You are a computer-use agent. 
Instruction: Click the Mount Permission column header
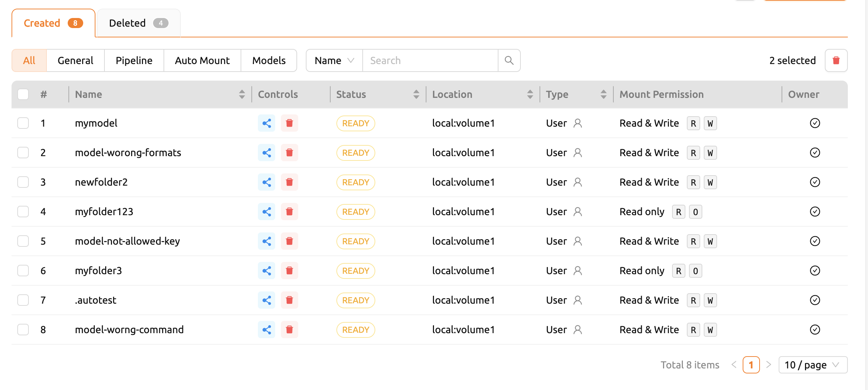pyautogui.click(x=662, y=94)
